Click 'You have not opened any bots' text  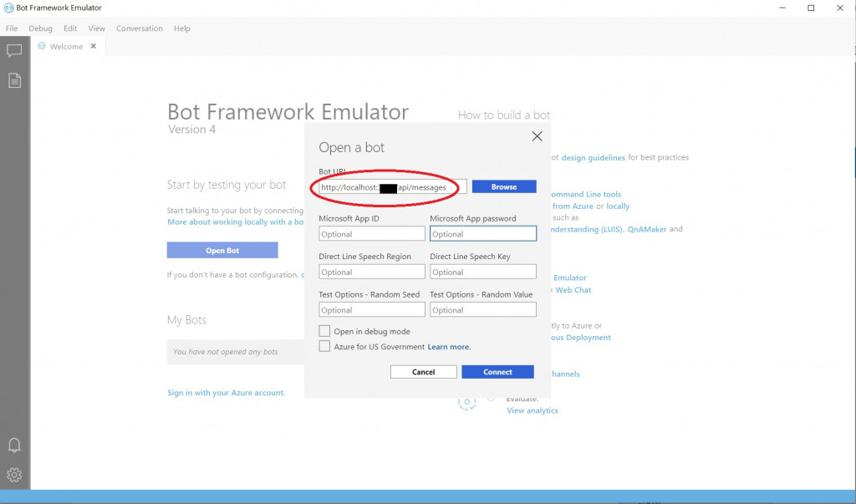click(226, 352)
